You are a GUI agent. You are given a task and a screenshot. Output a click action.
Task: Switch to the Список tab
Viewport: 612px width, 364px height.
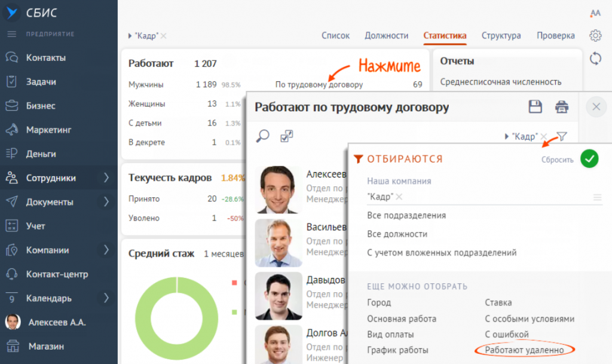(336, 35)
